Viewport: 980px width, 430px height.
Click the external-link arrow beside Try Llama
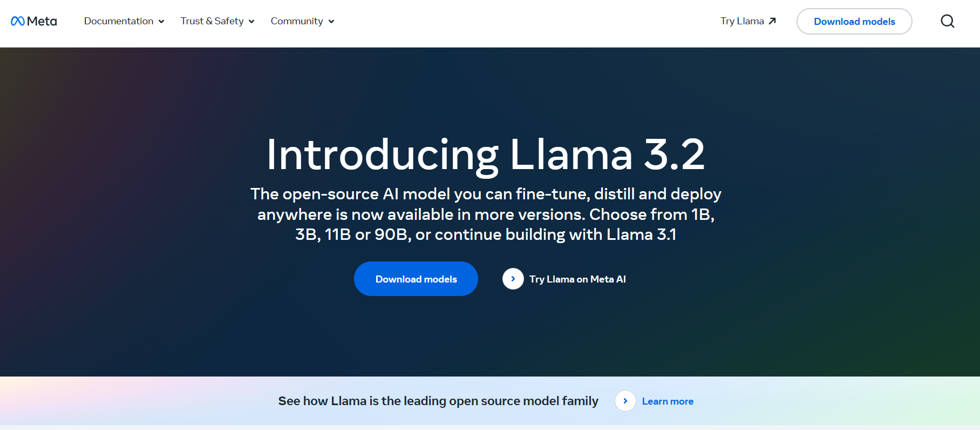[773, 21]
